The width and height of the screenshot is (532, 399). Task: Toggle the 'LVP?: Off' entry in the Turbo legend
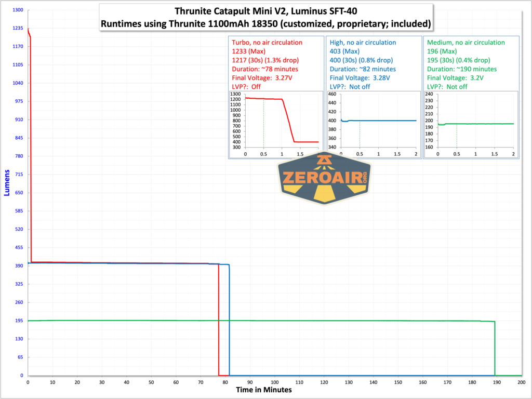click(244, 87)
